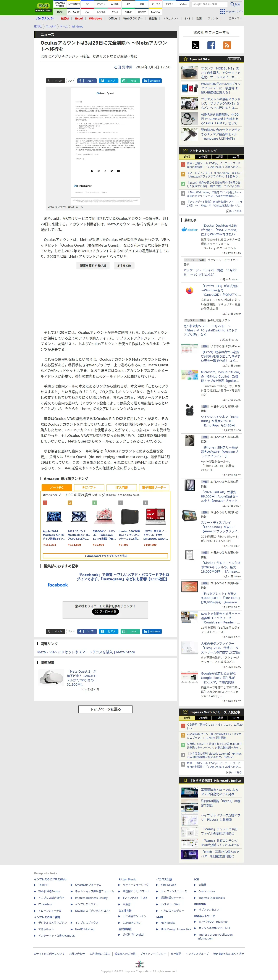Screen dimensions: 278x980
Task: Open the AKIBA site in top navigation
Action: pyautogui.click(x=115, y=4)
